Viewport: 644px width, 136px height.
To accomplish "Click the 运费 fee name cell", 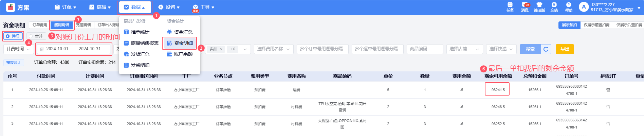I will tap(296, 90).
